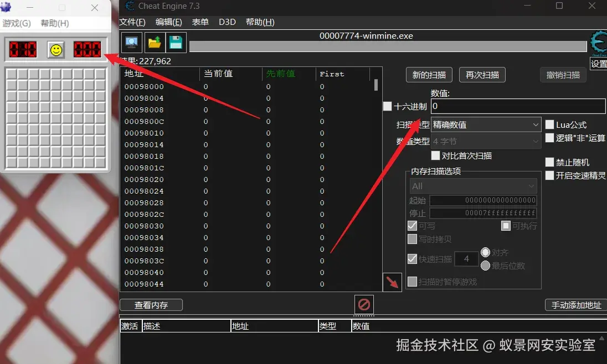The image size is (607, 364).
Task: Select result address 00098000
Action: [144, 87]
